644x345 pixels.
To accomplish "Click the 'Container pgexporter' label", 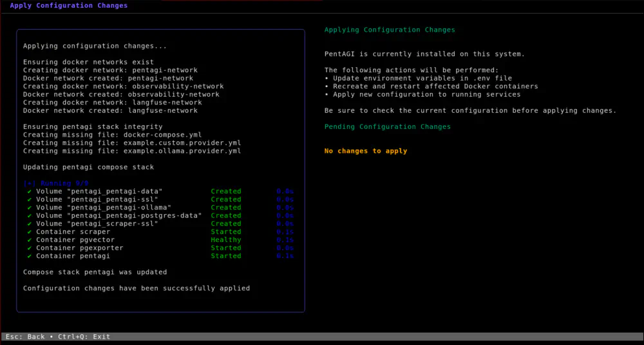I will coord(80,248).
